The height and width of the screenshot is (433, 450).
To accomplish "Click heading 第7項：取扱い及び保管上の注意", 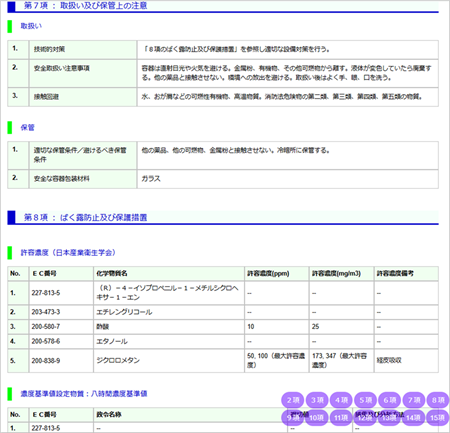I will click(86, 6).
